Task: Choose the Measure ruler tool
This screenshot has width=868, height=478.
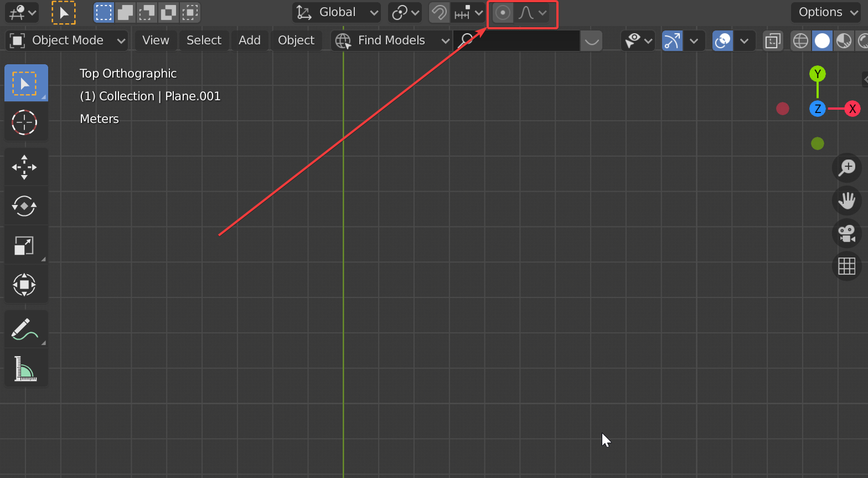Action: [x=26, y=368]
